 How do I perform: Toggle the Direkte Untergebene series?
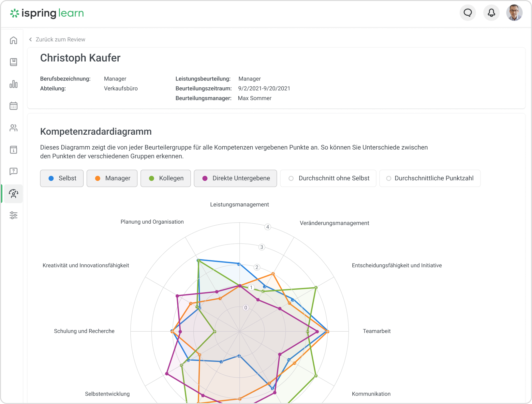point(235,178)
